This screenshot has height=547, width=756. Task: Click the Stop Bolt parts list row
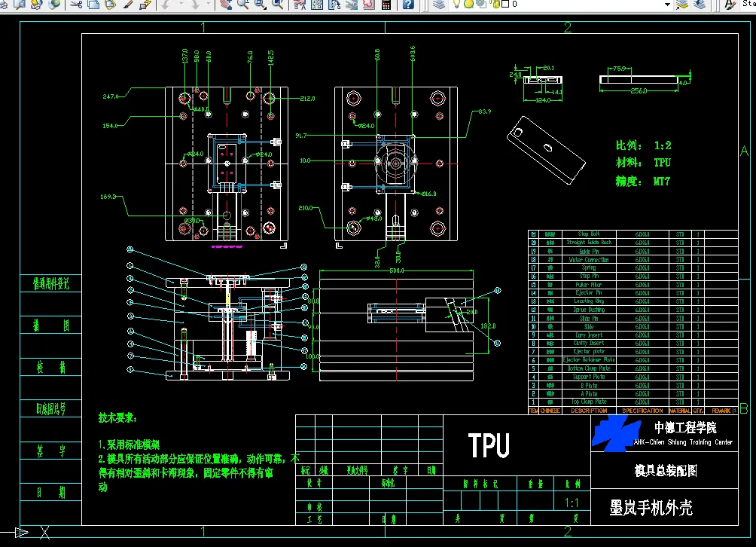(633, 234)
